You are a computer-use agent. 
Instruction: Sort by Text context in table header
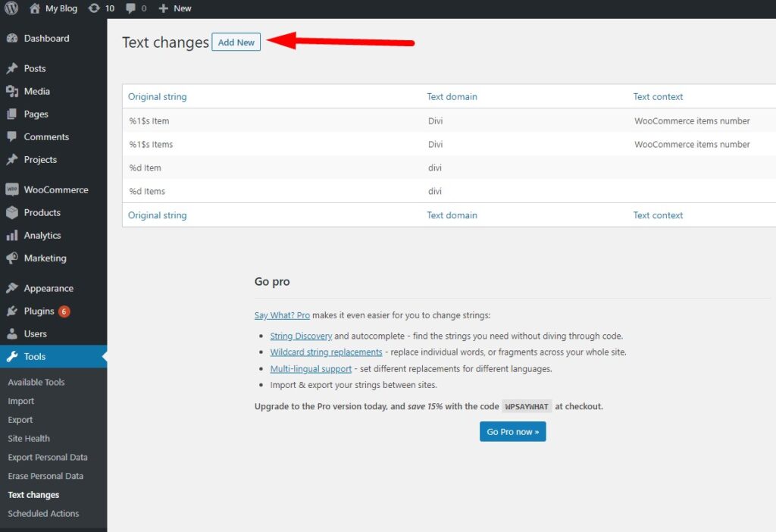point(658,96)
